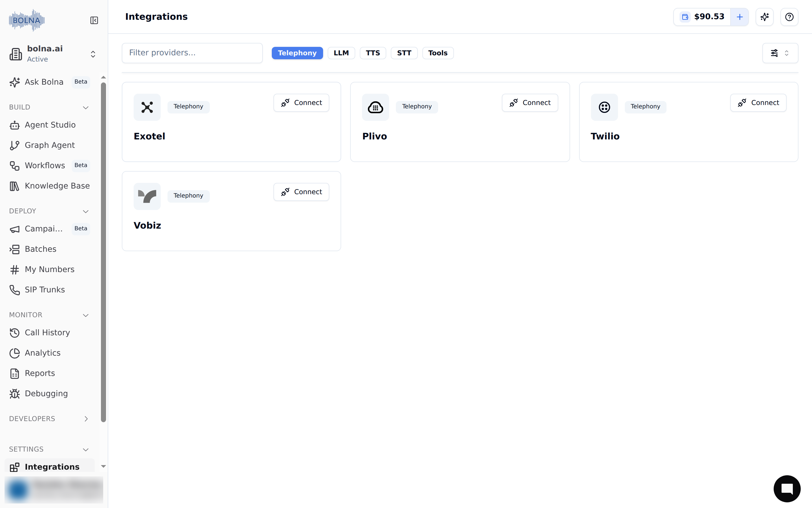
Task: Collapse the DEPLOY section
Action: click(x=86, y=211)
